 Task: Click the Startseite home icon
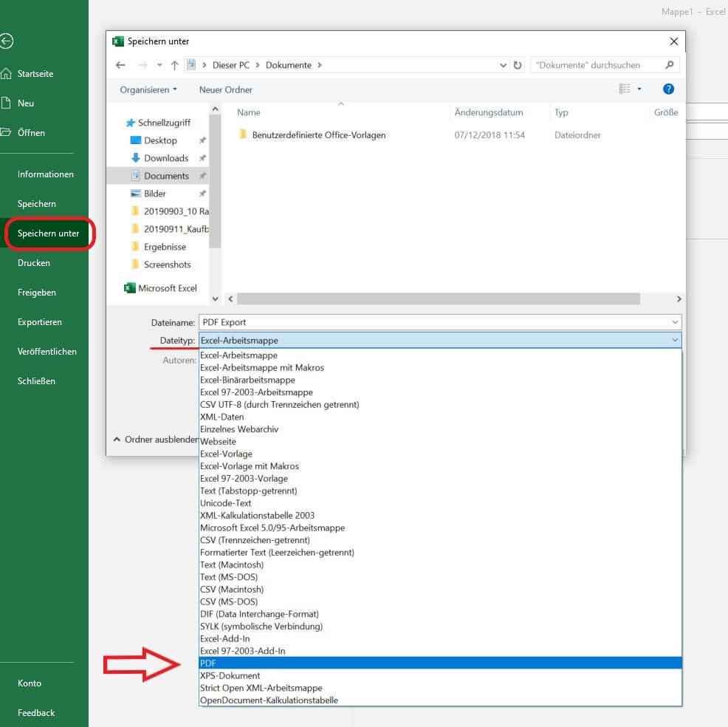(6, 73)
